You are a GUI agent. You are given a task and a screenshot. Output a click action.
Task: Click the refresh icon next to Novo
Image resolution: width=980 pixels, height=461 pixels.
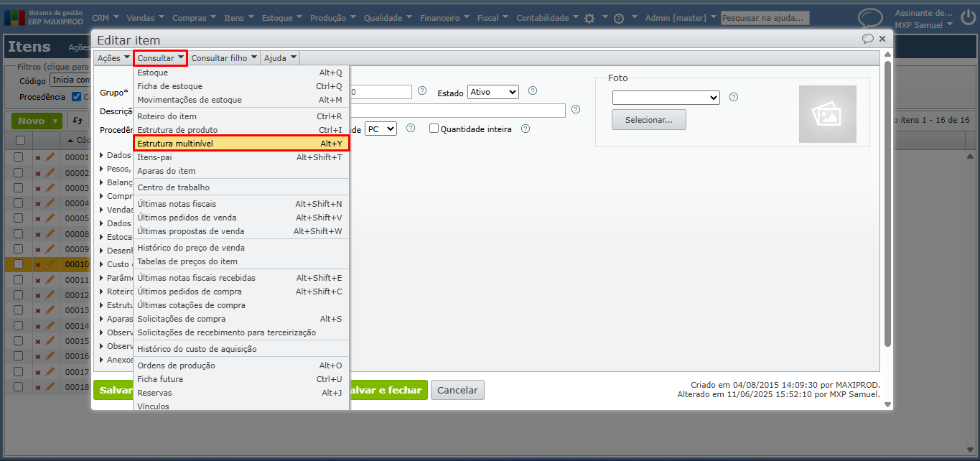point(78,121)
